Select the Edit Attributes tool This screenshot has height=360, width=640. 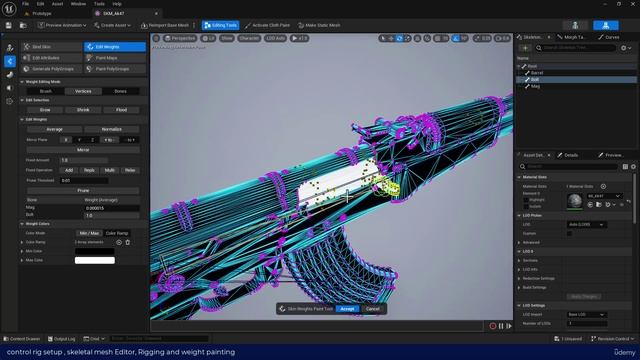pyautogui.click(x=52, y=58)
